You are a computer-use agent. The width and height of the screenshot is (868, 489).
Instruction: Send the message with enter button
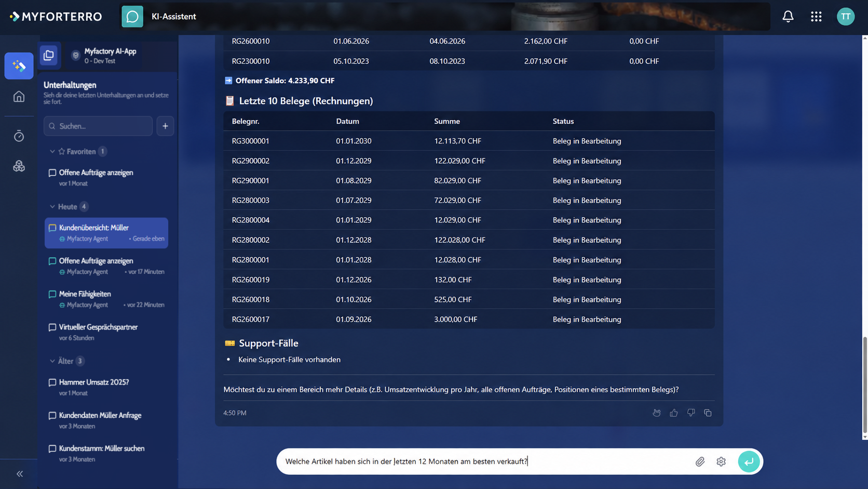click(749, 461)
